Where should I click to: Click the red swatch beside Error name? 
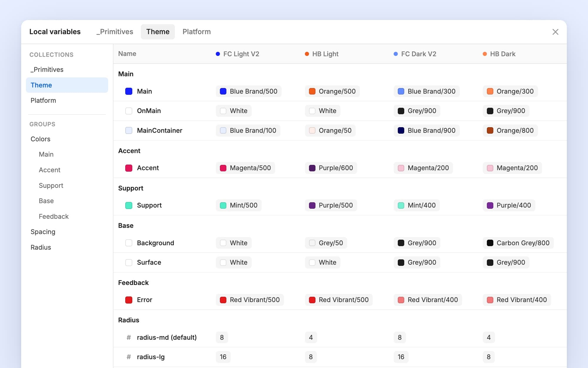click(x=129, y=300)
